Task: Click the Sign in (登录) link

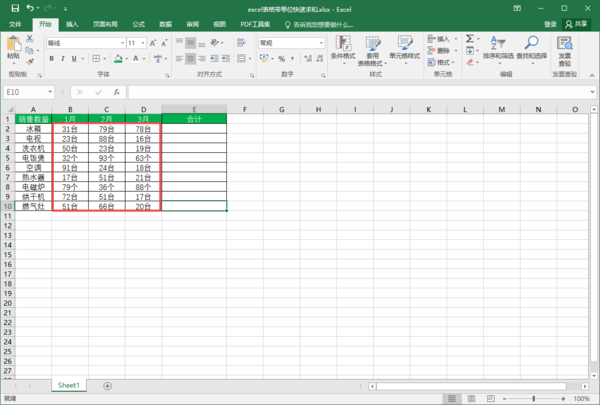Action: point(550,23)
